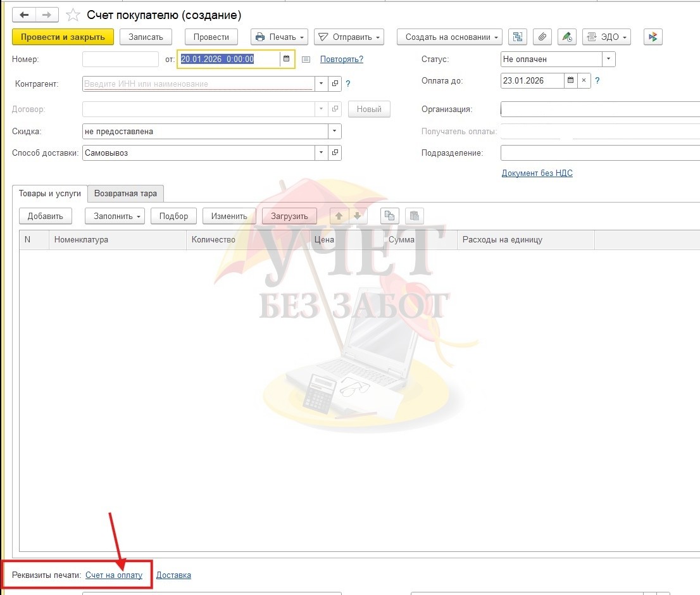Click into the 'Контрагент' input field
Screen dimensions: 700x595
[198, 84]
